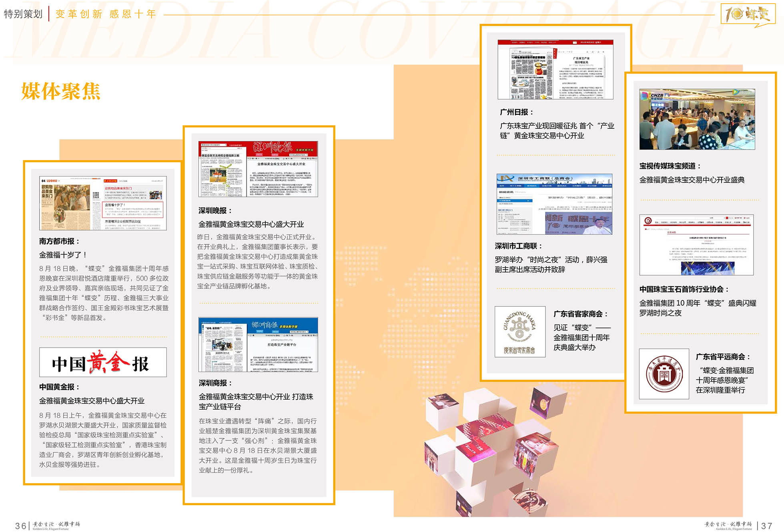This screenshot has width=784, height=532.
Task: Click the 广东省客家商会： label
Action: 581,314
